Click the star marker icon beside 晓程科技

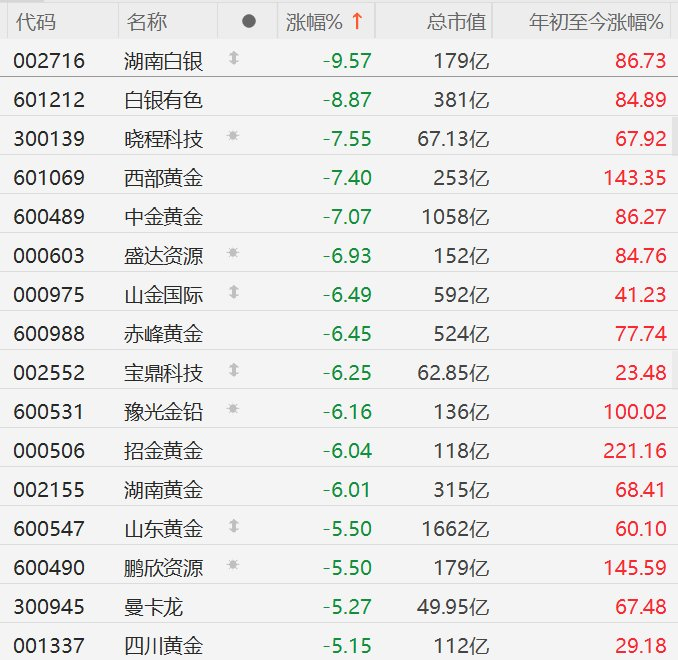[x=233, y=137]
